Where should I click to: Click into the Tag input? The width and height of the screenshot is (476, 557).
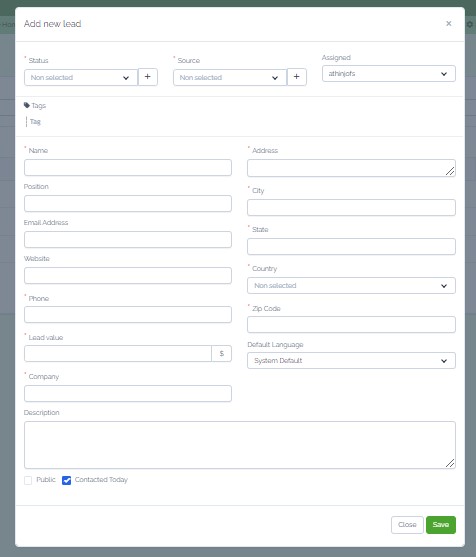pyautogui.click(x=36, y=122)
